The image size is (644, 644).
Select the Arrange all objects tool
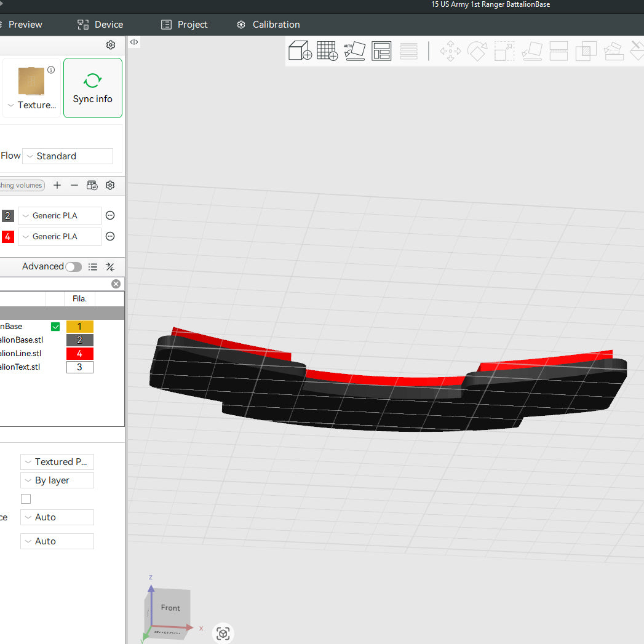pos(381,51)
